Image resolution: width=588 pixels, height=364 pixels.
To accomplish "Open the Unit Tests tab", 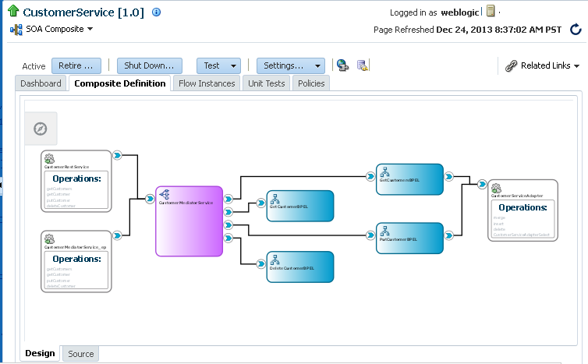I will click(266, 83).
